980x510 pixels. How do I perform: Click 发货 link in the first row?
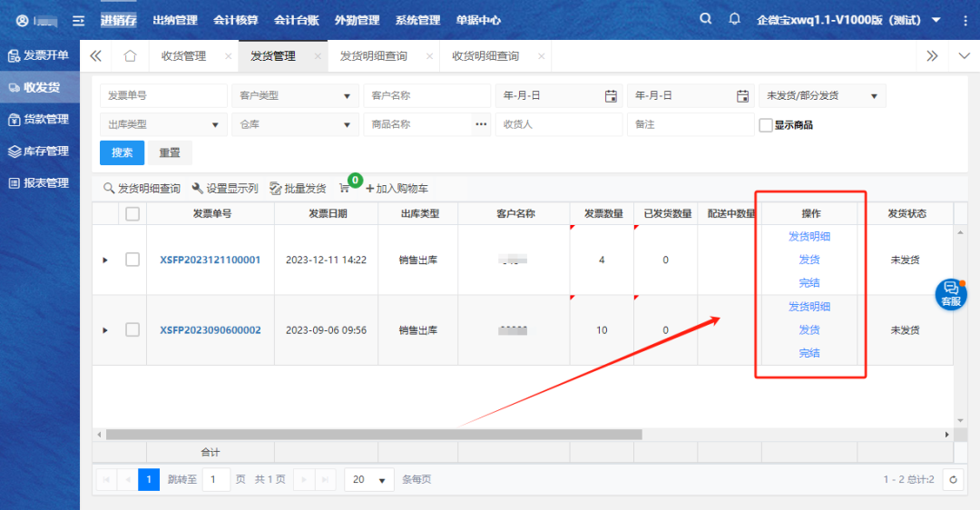pyautogui.click(x=809, y=260)
